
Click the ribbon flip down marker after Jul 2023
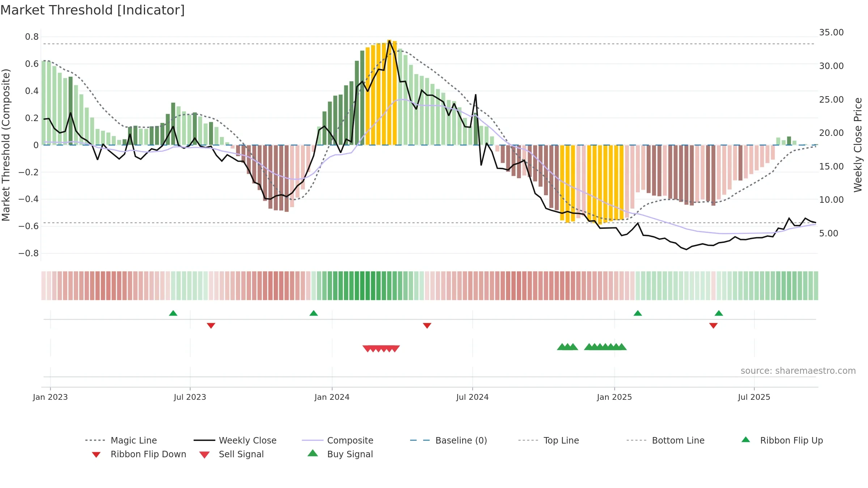[211, 326]
